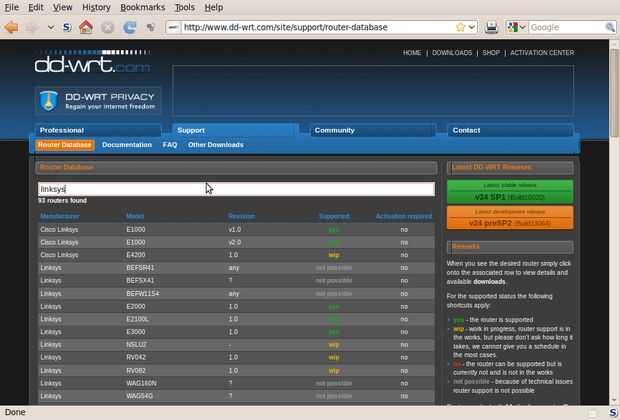Click the router search field containing linksys

(236, 189)
